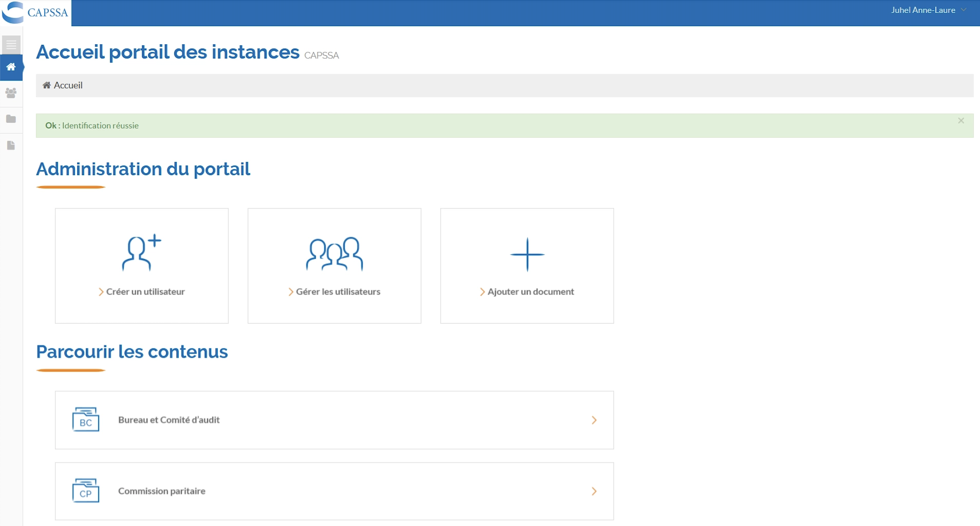This screenshot has width=980, height=526.
Task: Open the Commission paritaire content row
Action: click(162, 491)
